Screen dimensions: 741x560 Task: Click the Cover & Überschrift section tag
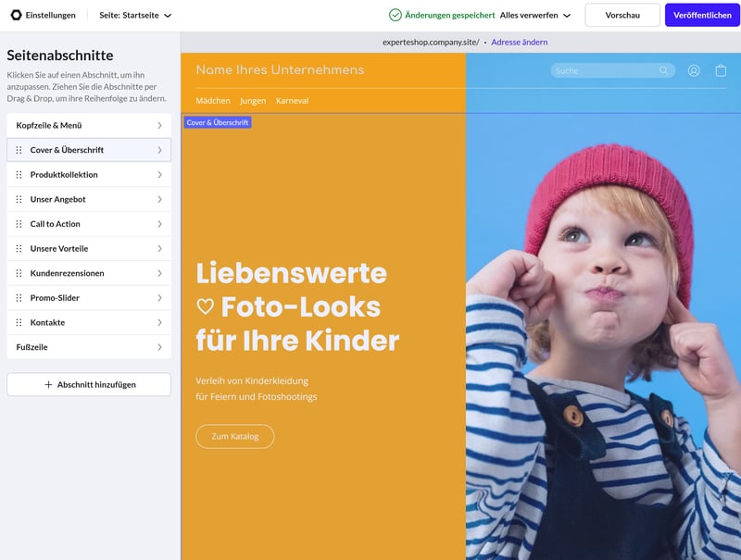(x=218, y=122)
